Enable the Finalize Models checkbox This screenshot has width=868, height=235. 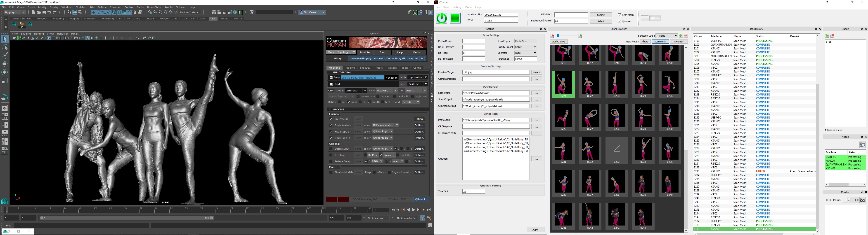[331, 172]
